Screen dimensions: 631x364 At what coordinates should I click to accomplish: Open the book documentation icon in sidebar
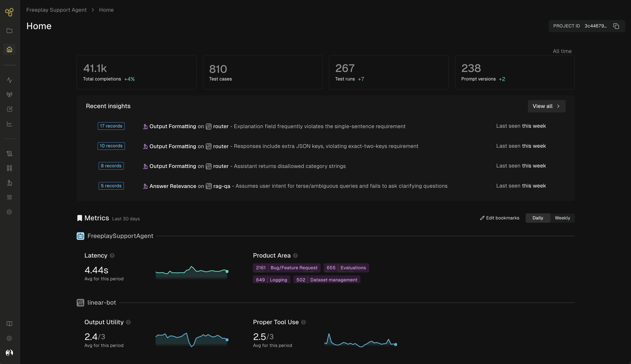click(10, 324)
